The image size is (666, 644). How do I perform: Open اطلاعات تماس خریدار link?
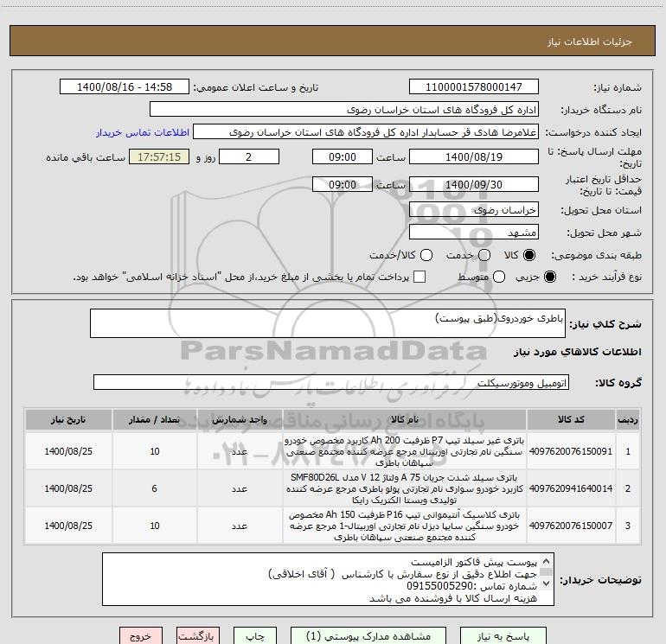(x=143, y=132)
